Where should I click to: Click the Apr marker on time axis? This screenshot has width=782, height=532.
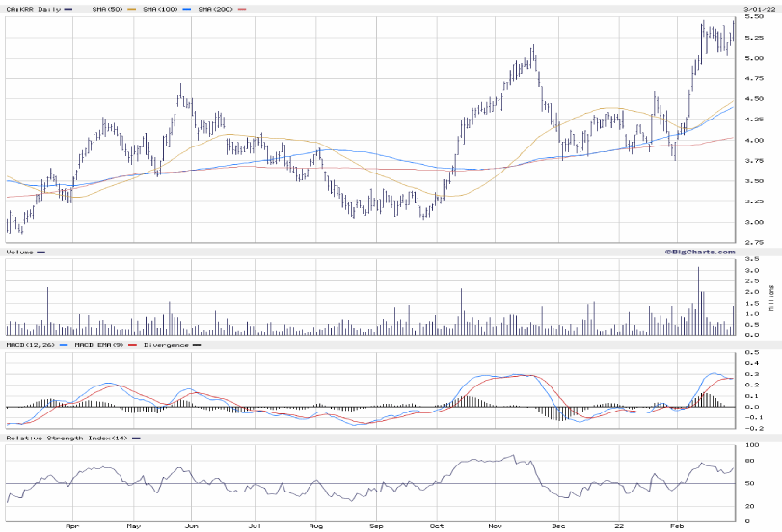[x=72, y=527]
